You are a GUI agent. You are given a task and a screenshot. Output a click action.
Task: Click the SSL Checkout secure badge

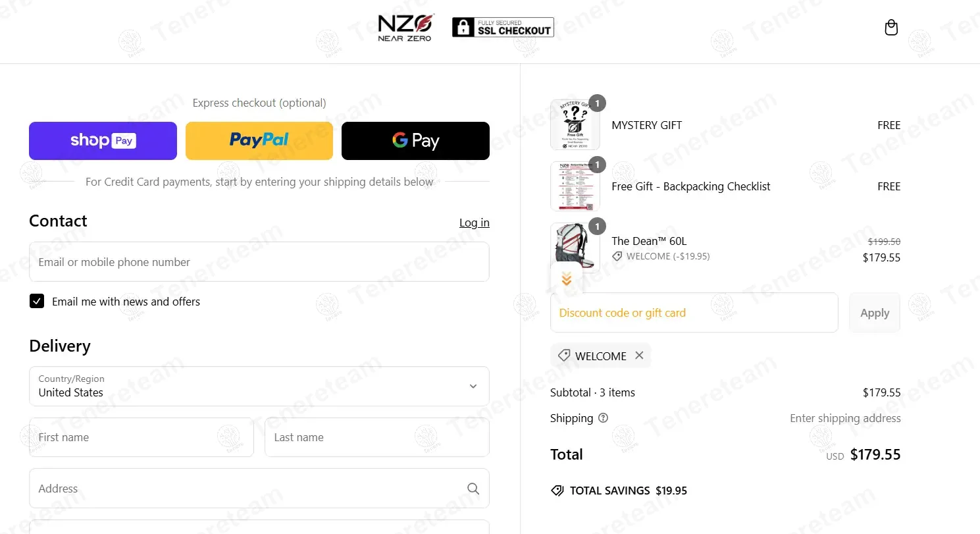[503, 27]
